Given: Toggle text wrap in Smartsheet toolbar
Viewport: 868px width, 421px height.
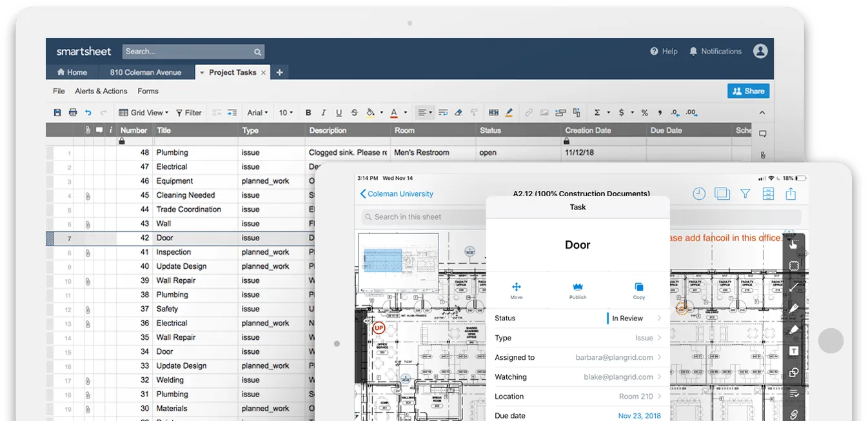Looking at the screenshot, I should (x=443, y=112).
